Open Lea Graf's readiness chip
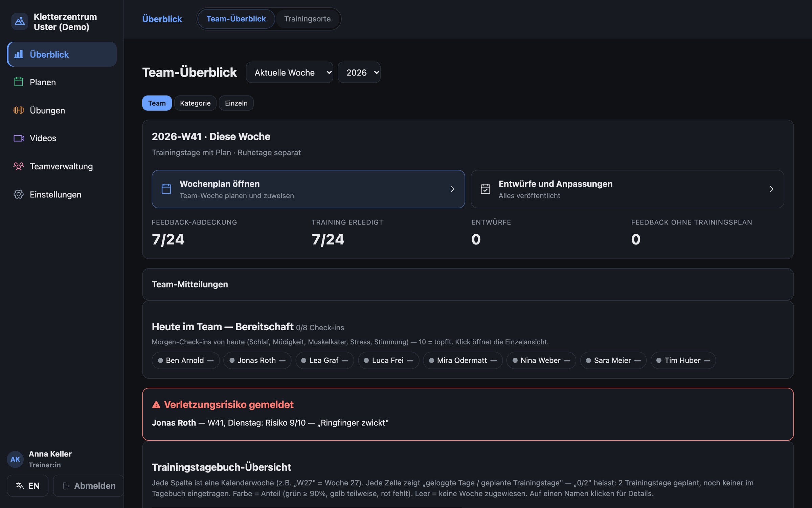The height and width of the screenshot is (508, 812). pyautogui.click(x=324, y=360)
